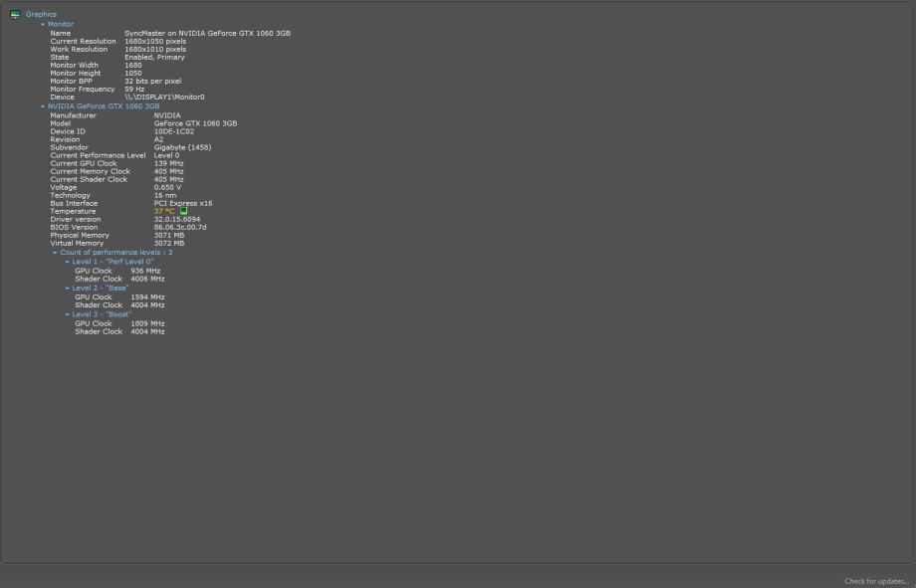This screenshot has width=916, height=588.
Task: Click the Graphics heading text
Action: [x=41, y=14]
